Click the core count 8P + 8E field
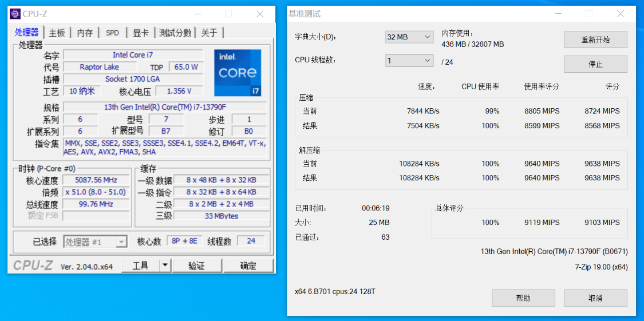 tap(184, 241)
